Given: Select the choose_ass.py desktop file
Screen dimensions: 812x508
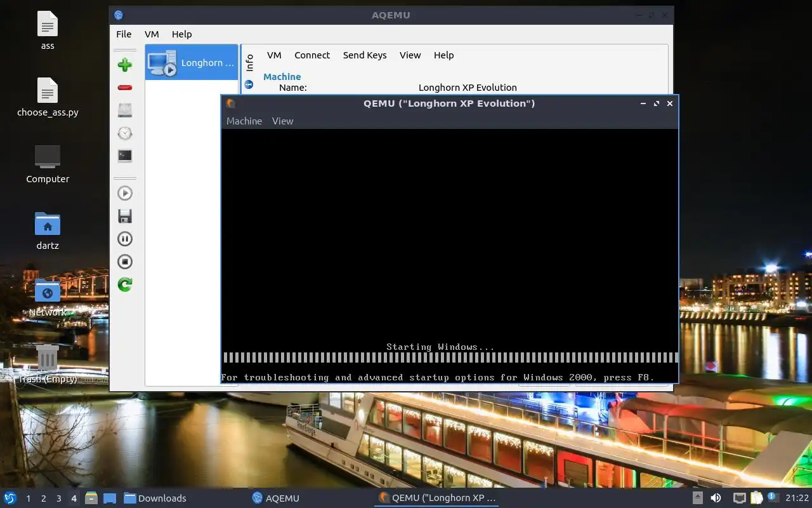Looking at the screenshot, I should click(x=48, y=98).
